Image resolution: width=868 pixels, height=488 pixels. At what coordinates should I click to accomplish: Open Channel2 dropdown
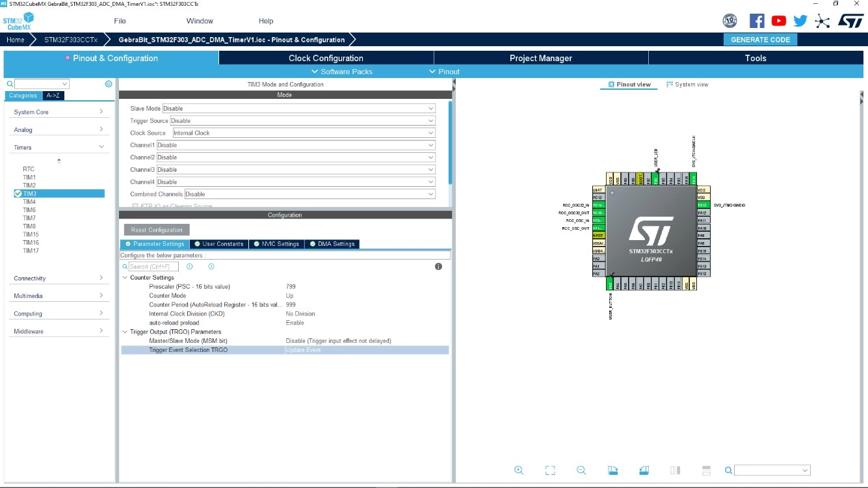(296, 157)
